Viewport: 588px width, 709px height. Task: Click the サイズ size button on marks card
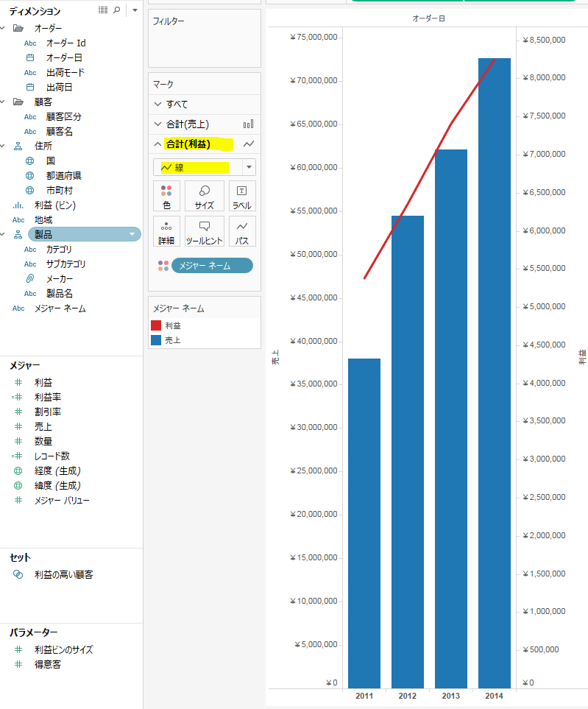tap(205, 196)
